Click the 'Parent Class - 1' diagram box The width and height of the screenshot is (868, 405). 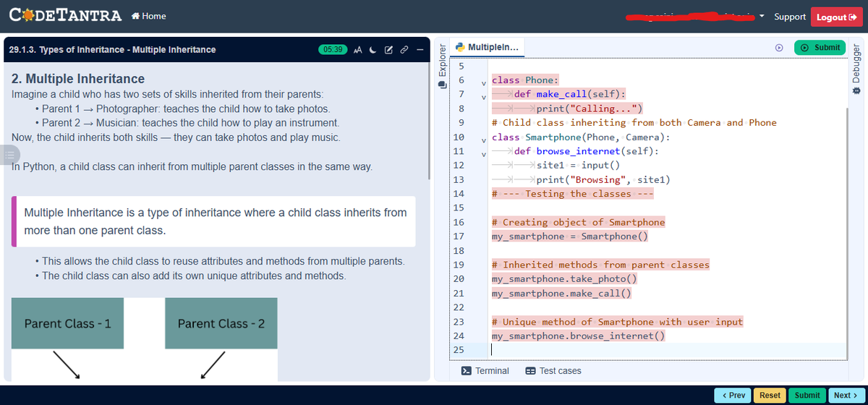67,323
